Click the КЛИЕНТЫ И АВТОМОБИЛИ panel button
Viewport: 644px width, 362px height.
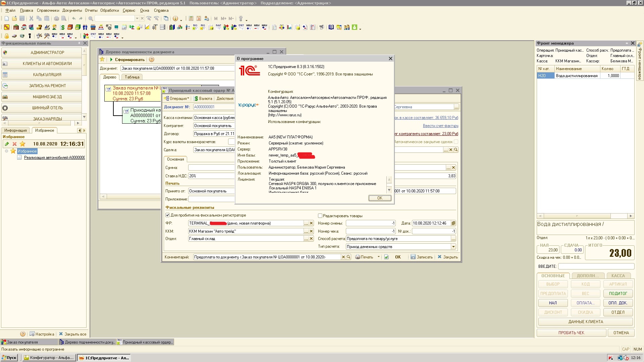point(42,64)
